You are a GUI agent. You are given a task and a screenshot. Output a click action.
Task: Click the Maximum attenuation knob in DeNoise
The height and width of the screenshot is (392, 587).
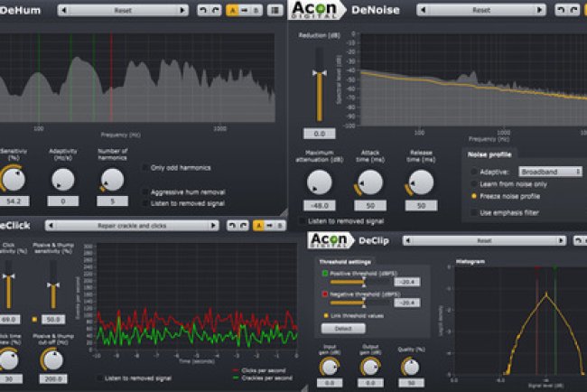pyautogui.click(x=319, y=182)
